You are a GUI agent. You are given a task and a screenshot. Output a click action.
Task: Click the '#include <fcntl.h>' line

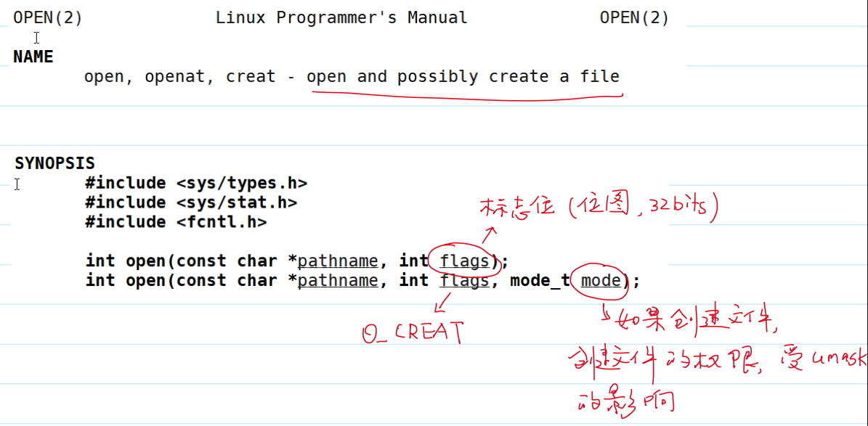(x=176, y=222)
